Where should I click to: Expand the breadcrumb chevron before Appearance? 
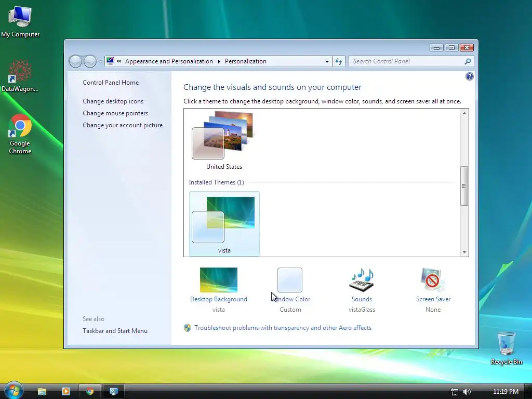click(x=119, y=61)
